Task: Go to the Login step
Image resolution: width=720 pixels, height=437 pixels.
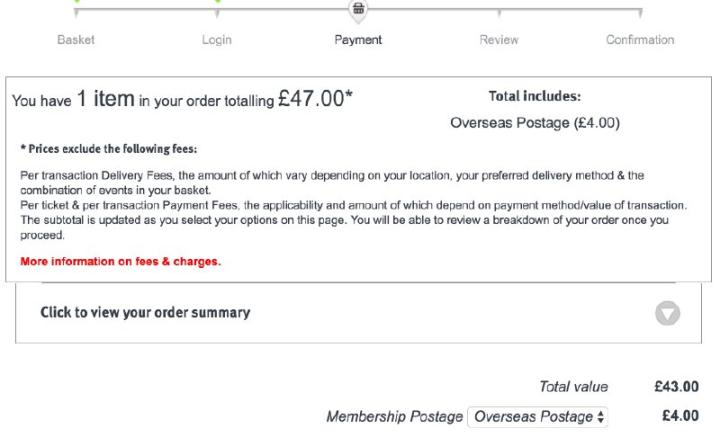Action: click(217, 40)
